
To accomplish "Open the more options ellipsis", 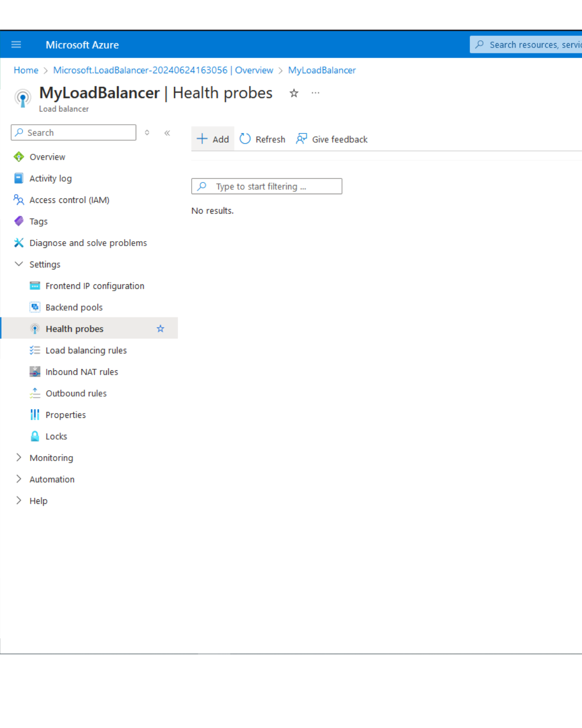I will [315, 93].
